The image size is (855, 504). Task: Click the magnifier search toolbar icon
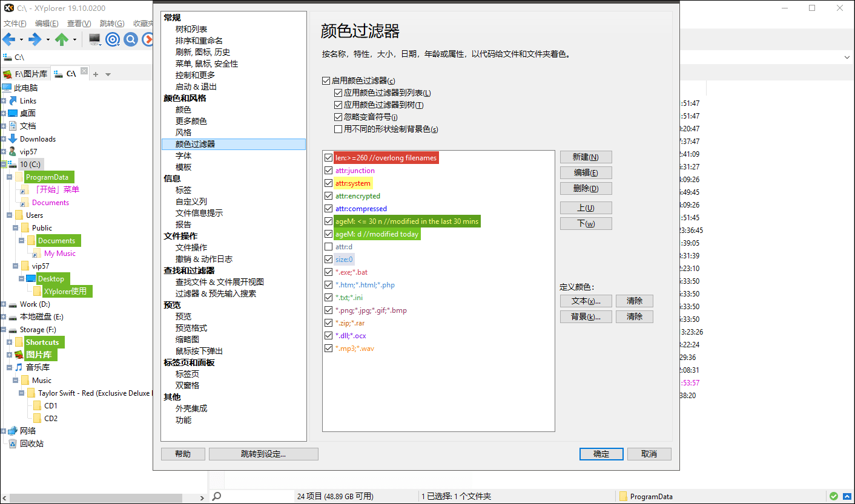tap(130, 39)
